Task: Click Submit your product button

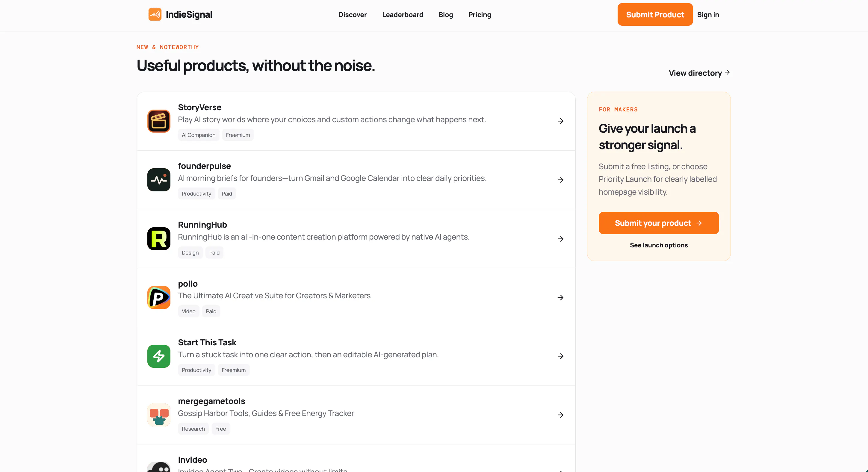Action: click(x=658, y=223)
